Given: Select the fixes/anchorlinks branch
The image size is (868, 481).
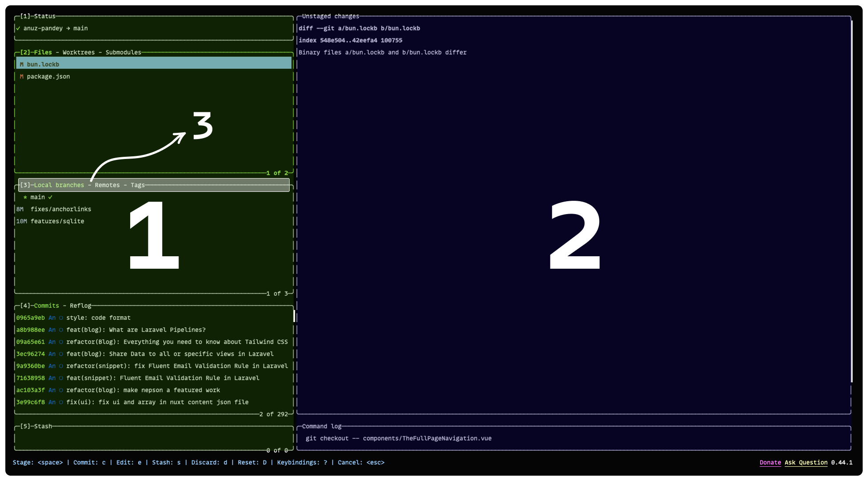Looking at the screenshot, I should coord(60,209).
